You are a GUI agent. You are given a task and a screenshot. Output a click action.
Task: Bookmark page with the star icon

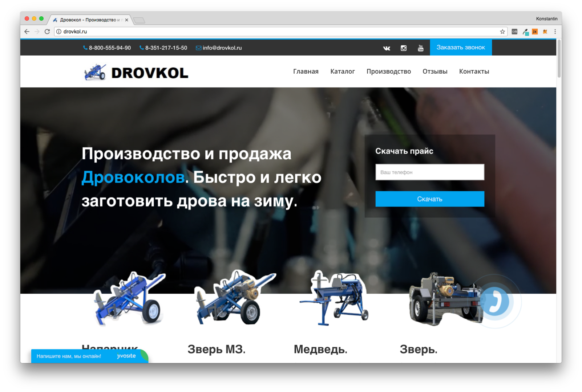(x=502, y=32)
